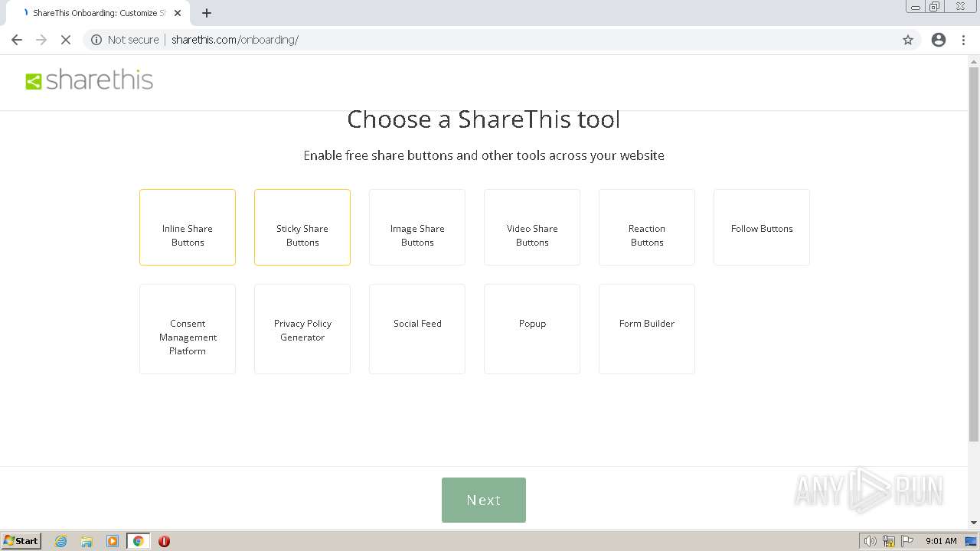980x551 pixels.
Task: Click the Choose a ShareThis tool heading
Action: pyautogui.click(x=484, y=119)
